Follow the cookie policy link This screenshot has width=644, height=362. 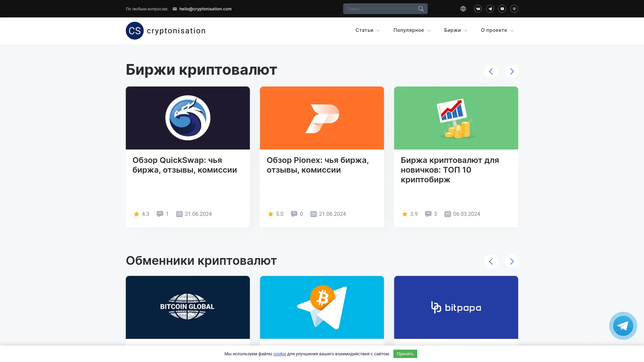(279, 354)
